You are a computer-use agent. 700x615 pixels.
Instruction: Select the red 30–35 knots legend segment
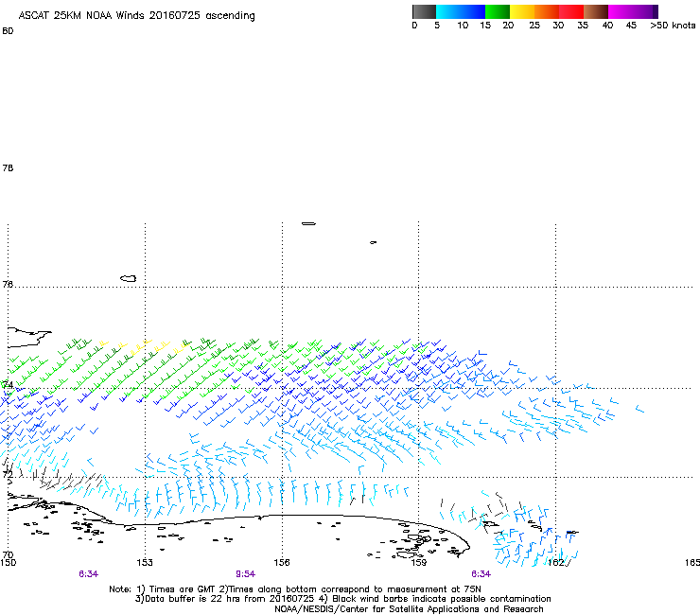click(571, 11)
